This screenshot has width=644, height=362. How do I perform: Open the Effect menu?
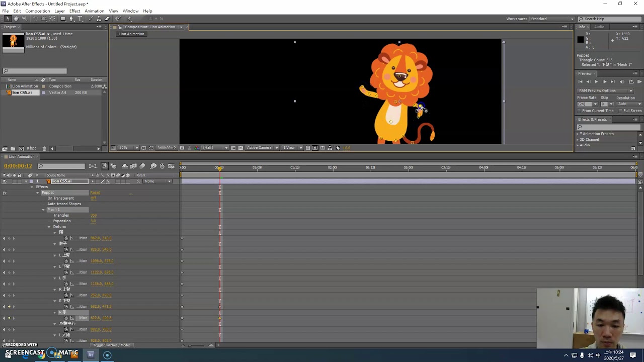click(75, 11)
